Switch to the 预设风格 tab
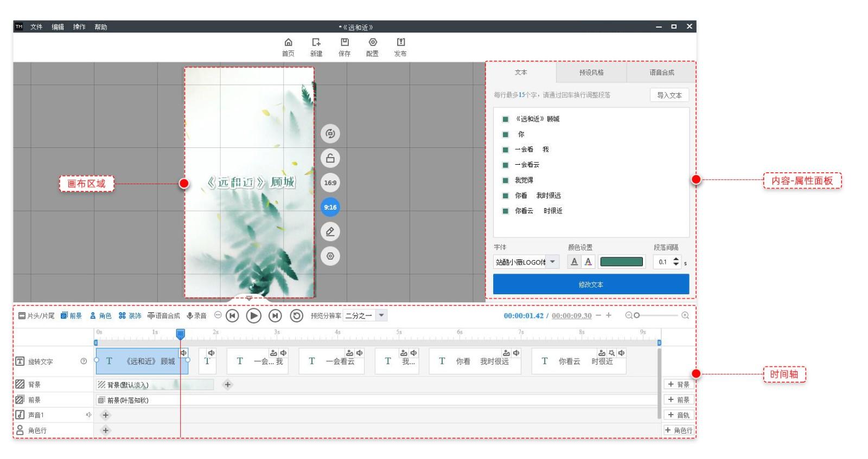This screenshot has height=459, width=868. pyautogui.click(x=591, y=72)
